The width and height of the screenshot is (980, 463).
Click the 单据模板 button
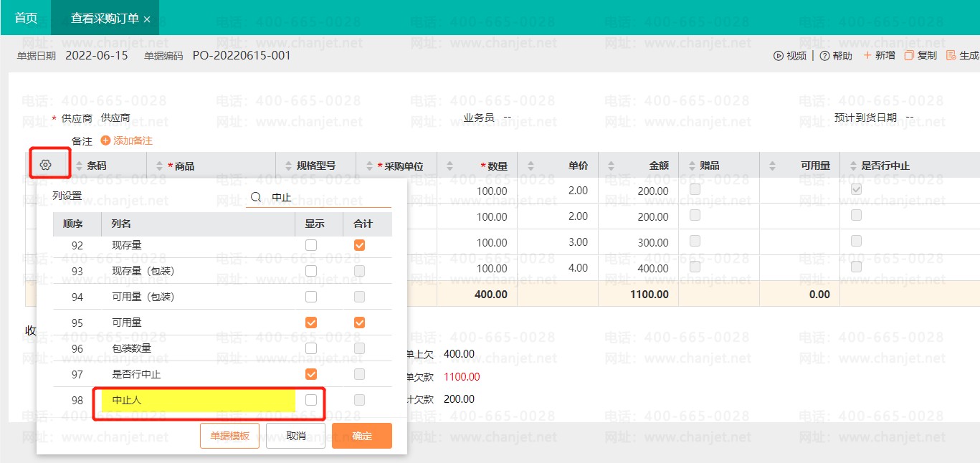229,436
